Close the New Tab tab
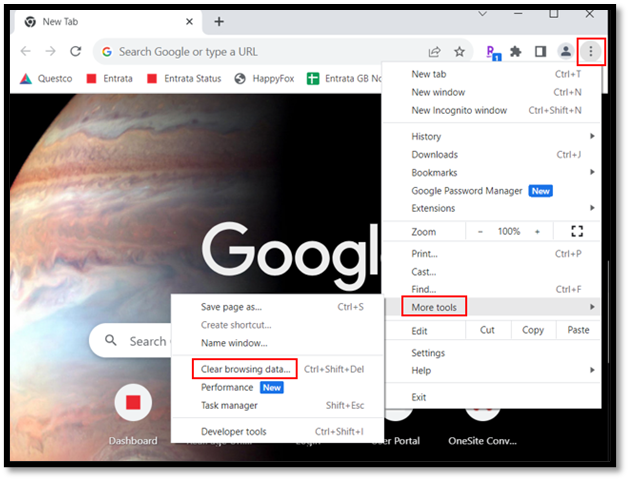The image size is (629, 480). (x=189, y=22)
